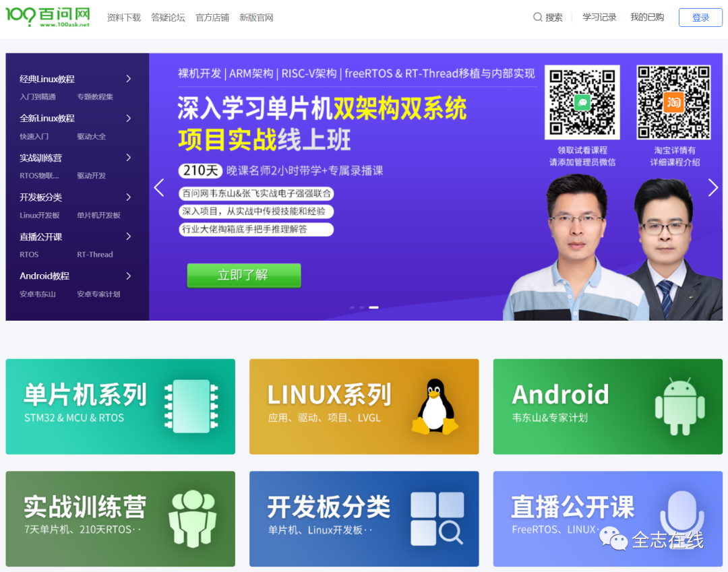Open 快速入门 link
Image resolution: width=728 pixels, height=572 pixels.
(34, 136)
